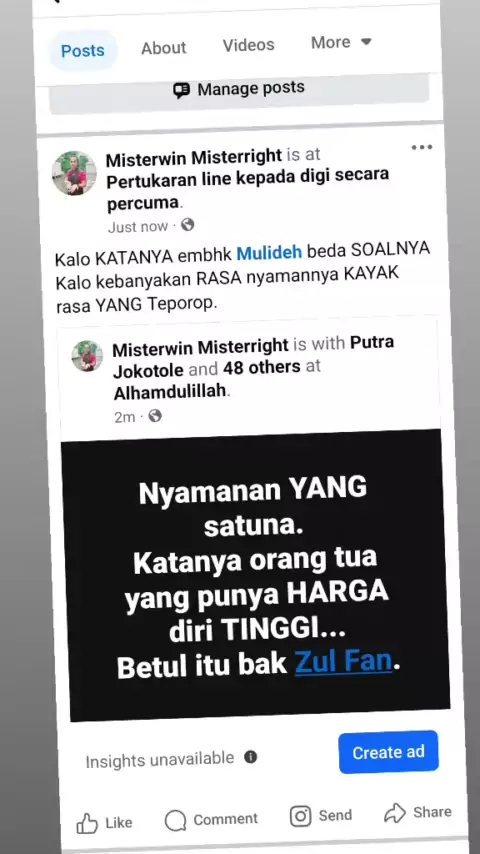Open the three-dot post options menu

click(x=422, y=148)
